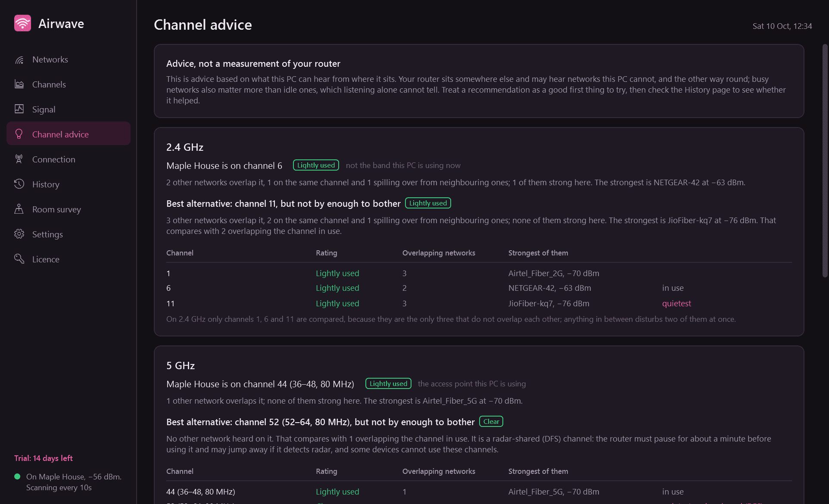Click the green connection status dot

17,476
